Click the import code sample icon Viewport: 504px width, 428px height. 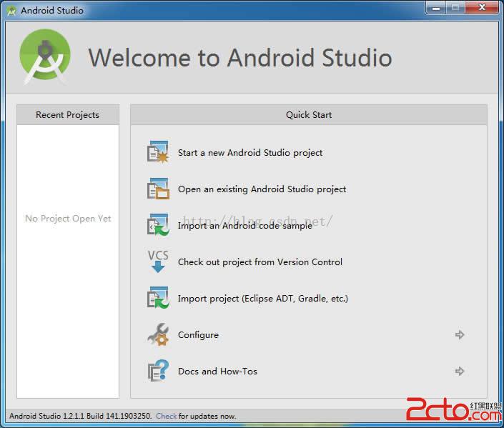point(158,225)
